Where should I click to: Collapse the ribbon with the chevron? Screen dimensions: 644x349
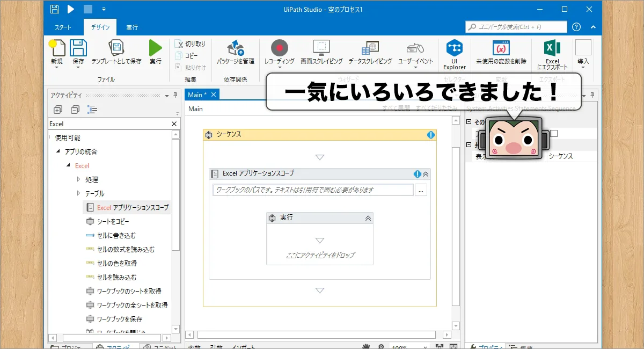tap(593, 27)
